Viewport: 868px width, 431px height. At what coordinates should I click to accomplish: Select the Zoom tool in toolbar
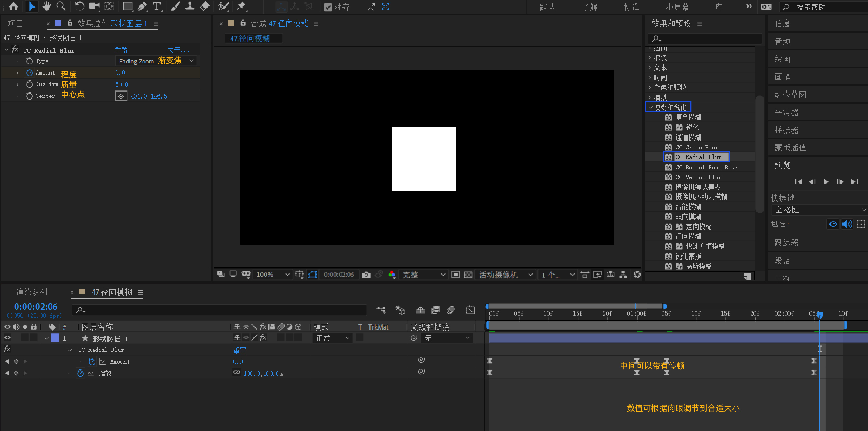61,6
